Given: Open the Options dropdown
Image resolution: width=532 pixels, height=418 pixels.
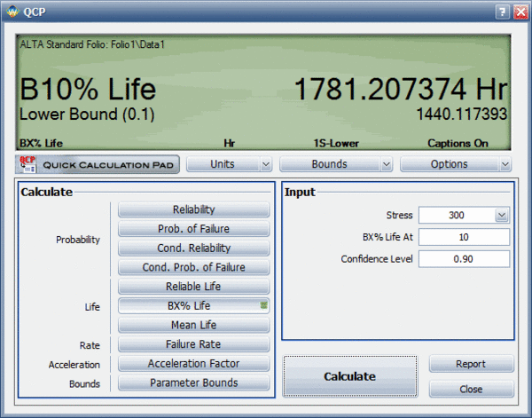Looking at the screenshot, I should coord(456,164).
